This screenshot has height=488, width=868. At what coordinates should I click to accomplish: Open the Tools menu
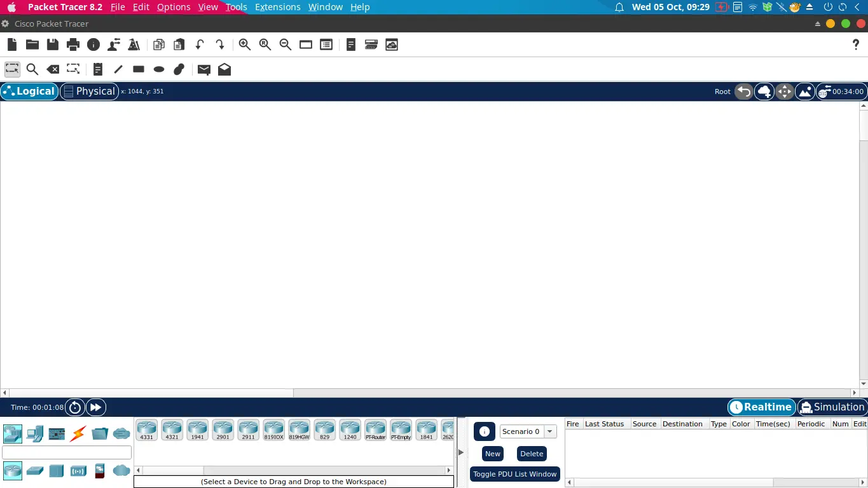[237, 7]
